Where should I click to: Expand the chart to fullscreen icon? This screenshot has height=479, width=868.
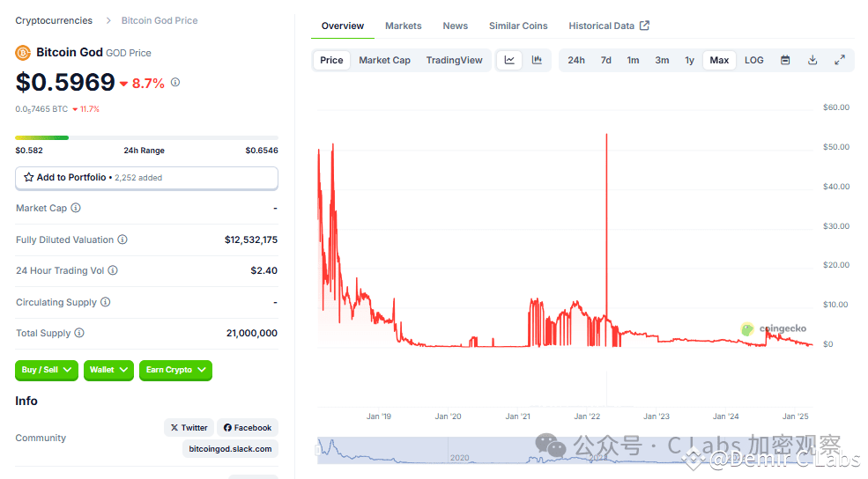[x=840, y=60]
